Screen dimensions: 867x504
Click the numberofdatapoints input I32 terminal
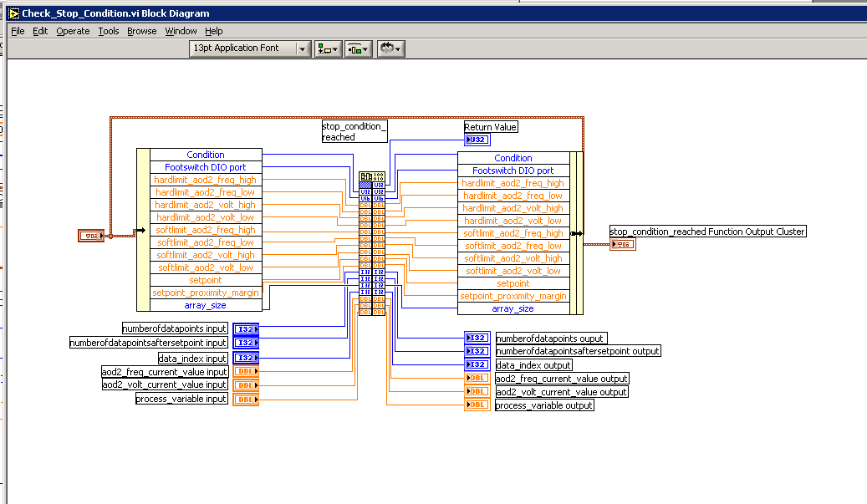pyautogui.click(x=246, y=329)
